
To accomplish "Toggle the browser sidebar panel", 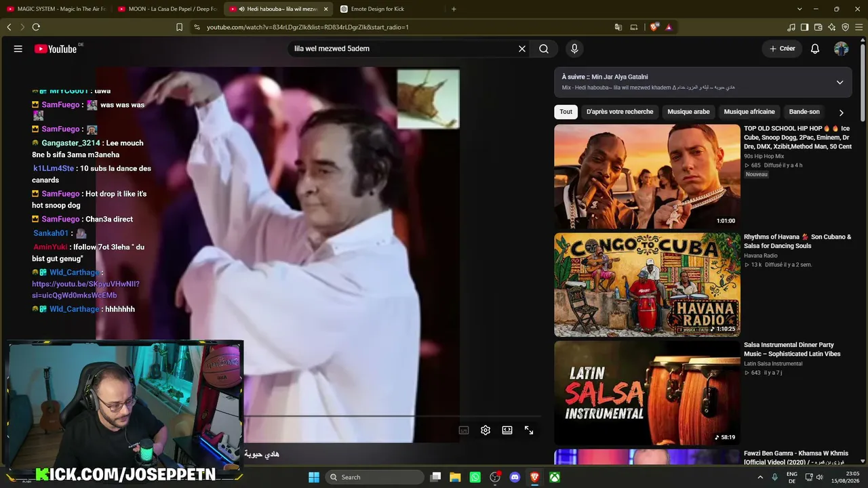I will pos(804,27).
